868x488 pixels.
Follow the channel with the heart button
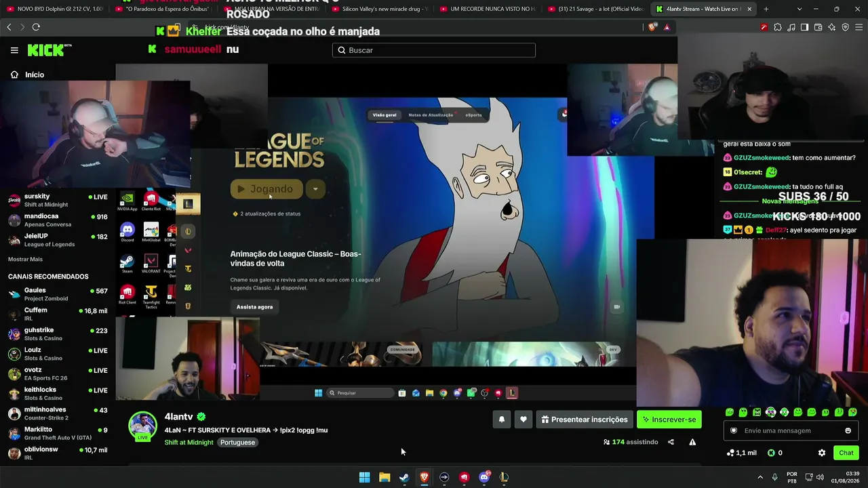click(x=524, y=420)
